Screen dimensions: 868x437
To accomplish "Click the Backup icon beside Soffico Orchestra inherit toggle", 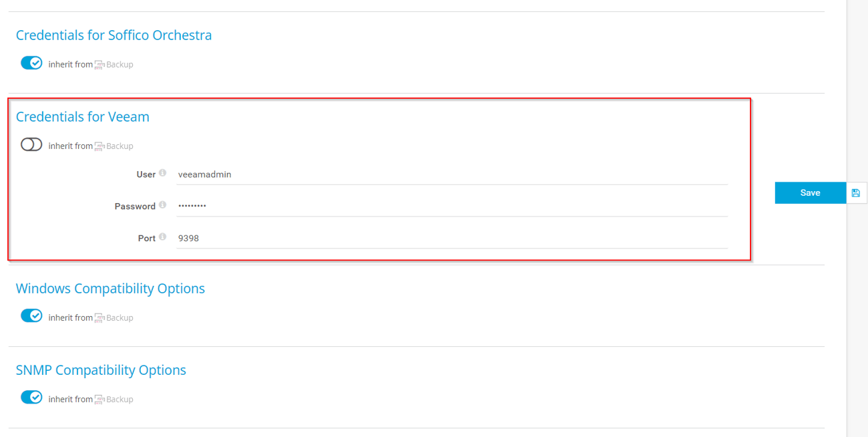I will pyautogui.click(x=99, y=64).
